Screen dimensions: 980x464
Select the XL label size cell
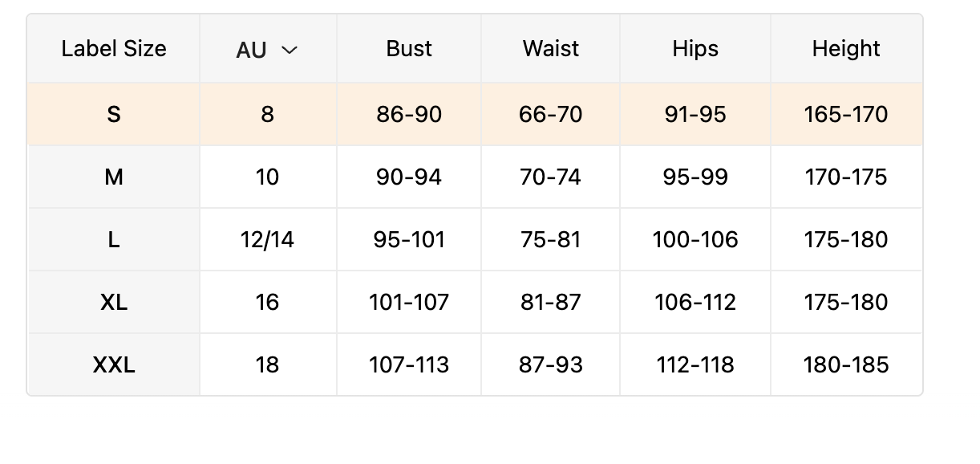(114, 303)
